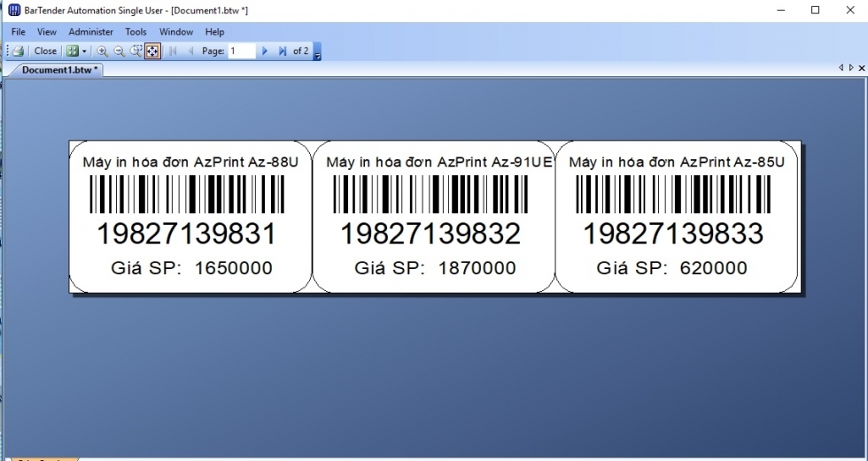The width and height of the screenshot is (868, 461).
Task: Toggle the fit-to-window zoom button
Action: [152, 50]
